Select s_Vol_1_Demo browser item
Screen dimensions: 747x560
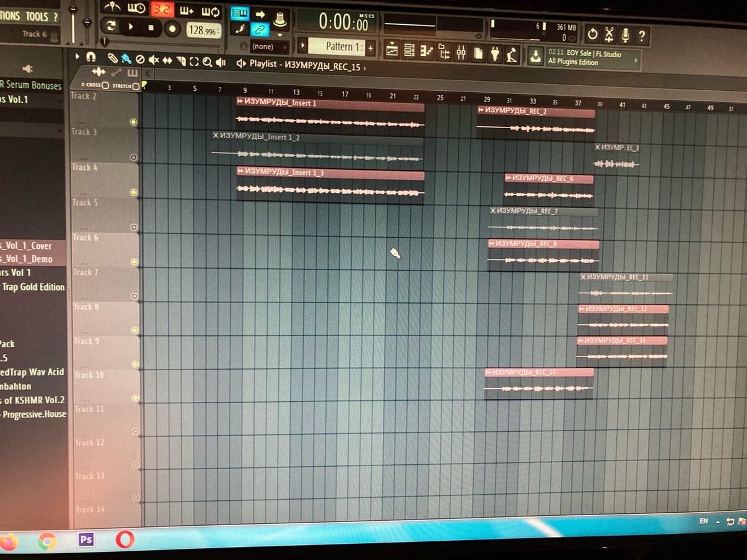27,259
